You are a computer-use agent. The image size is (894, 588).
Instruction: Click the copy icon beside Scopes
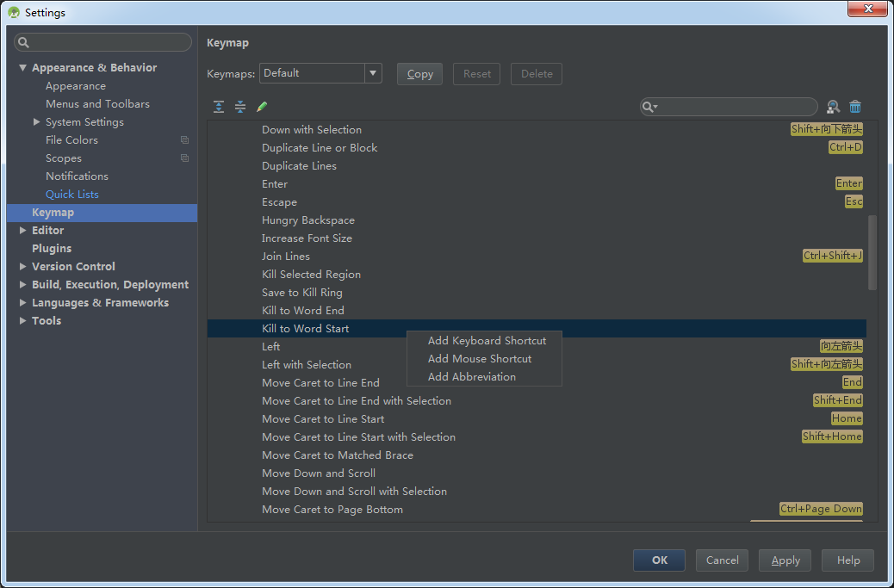[184, 158]
